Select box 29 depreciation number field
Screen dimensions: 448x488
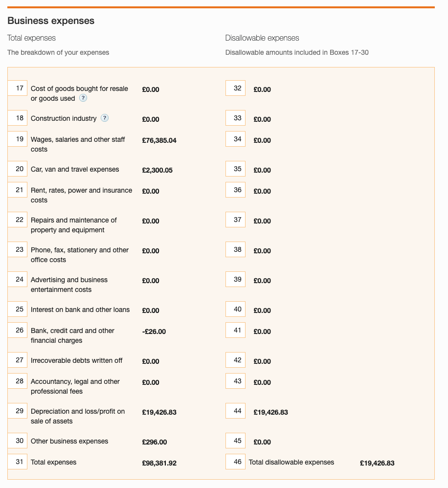coord(18,411)
